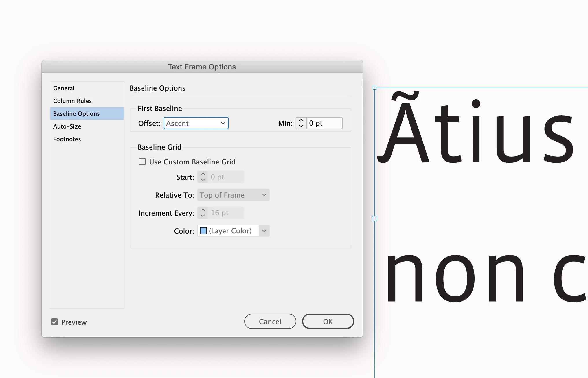This screenshot has height=378, width=588.
Task: Expand the Color Layer Color dropdown arrow
Action: [264, 231]
